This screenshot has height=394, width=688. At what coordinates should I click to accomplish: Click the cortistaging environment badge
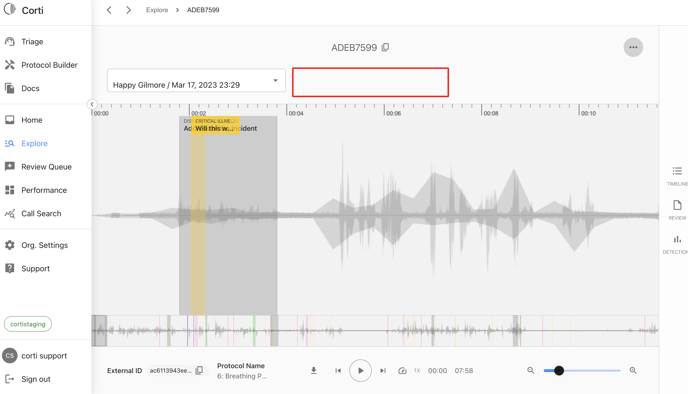click(x=28, y=324)
